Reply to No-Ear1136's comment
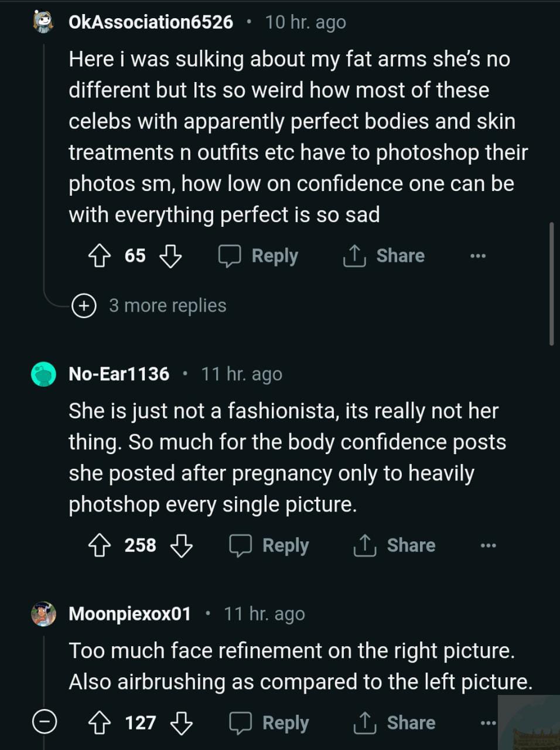 (x=269, y=546)
